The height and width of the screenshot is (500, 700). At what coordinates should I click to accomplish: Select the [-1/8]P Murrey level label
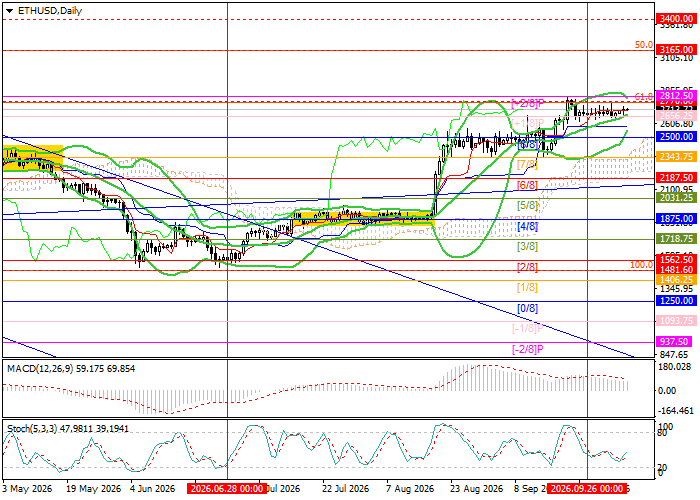pyautogui.click(x=527, y=329)
